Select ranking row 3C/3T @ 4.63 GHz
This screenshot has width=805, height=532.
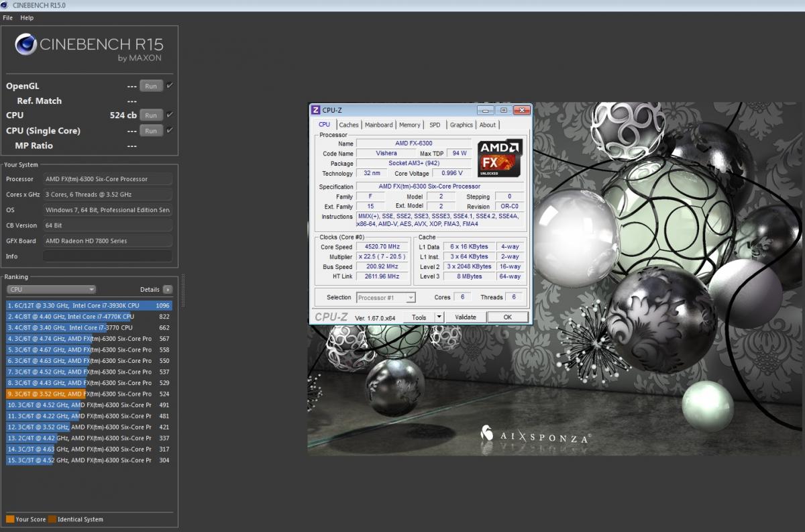[x=89, y=449]
